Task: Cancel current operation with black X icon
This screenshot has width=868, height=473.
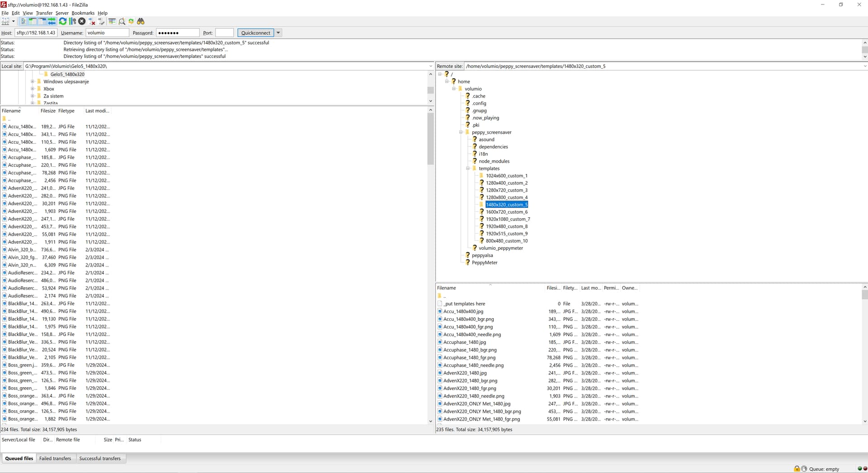Action: 82,21
